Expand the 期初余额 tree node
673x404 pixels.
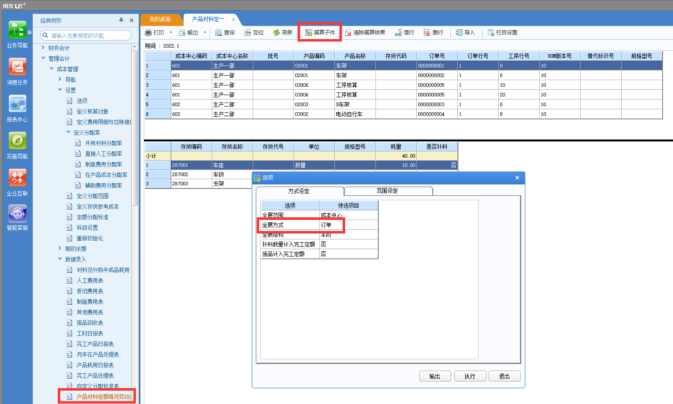(x=60, y=248)
